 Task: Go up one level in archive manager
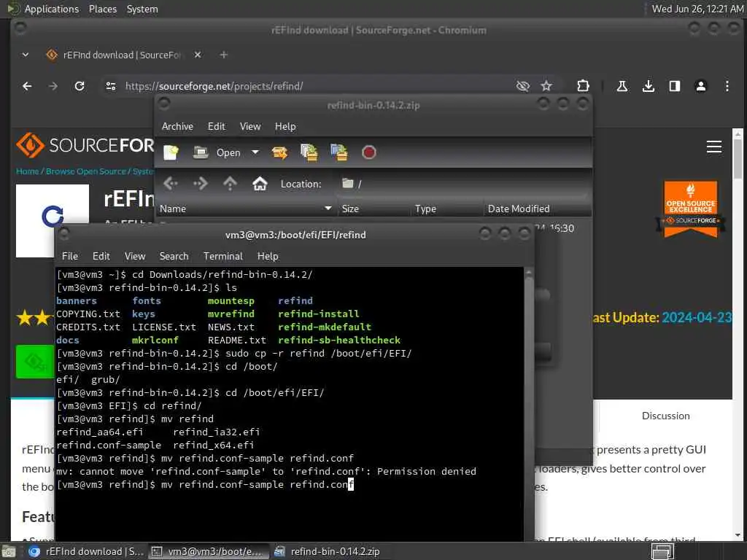pos(230,183)
